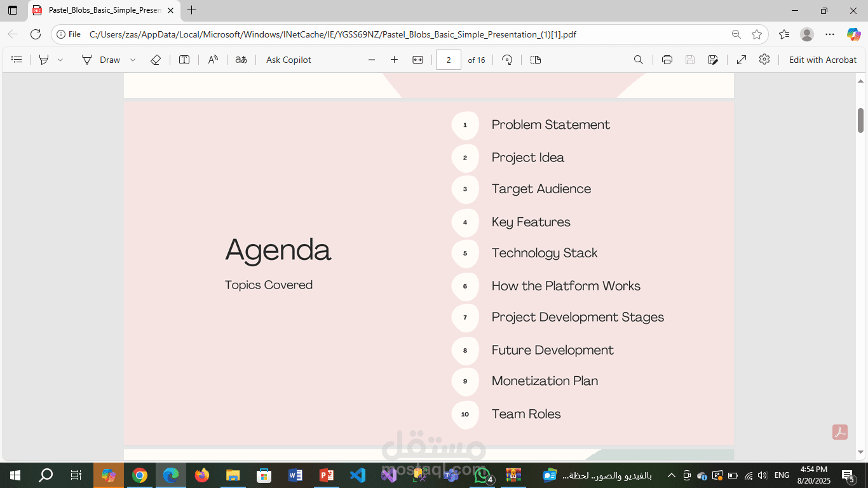Enter full screen mode
The width and height of the screenshot is (868, 488).
(x=742, y=60)
